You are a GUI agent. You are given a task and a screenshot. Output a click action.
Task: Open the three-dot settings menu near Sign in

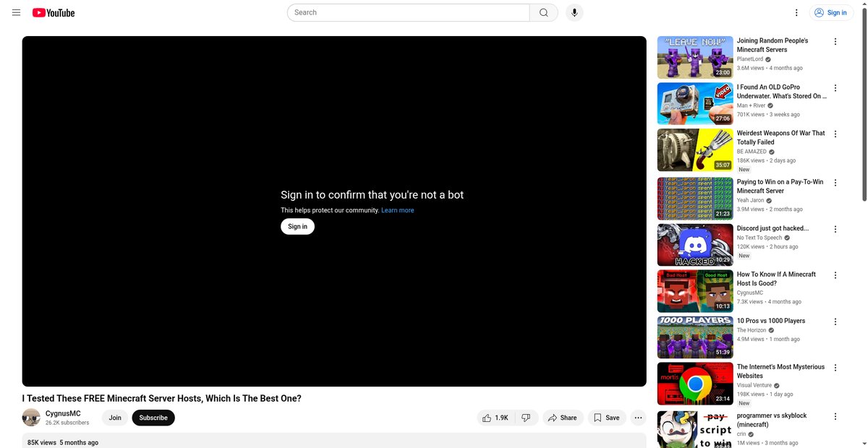point(796,12)
